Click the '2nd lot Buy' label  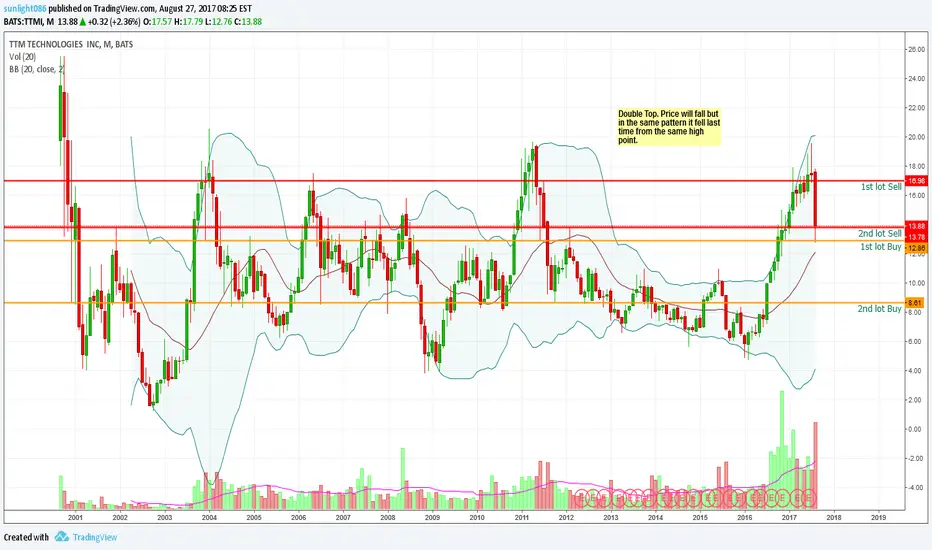[879, 309]
